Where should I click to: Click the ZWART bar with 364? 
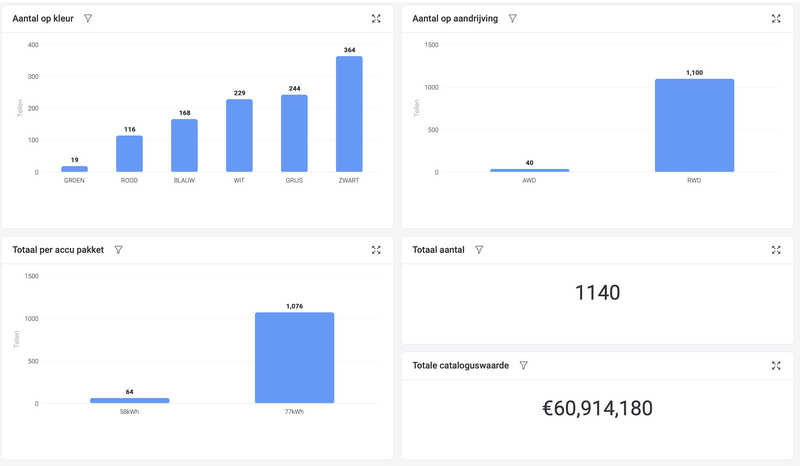point(349,115)
